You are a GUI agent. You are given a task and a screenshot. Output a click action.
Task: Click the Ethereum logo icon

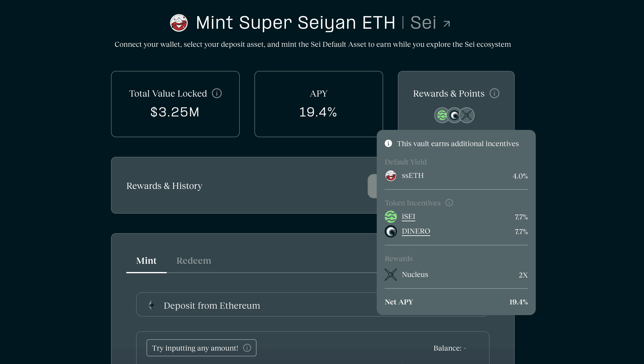(x=151, y=305)
